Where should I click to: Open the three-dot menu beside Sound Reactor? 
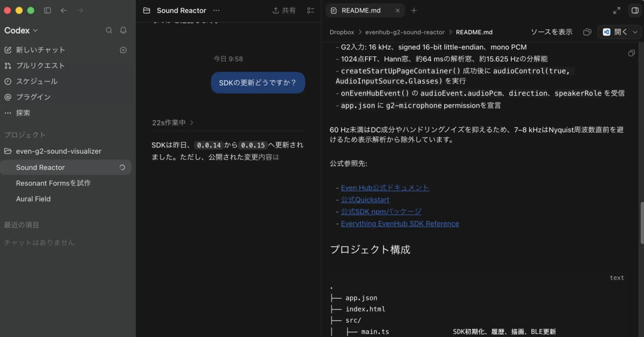(216, 10)
